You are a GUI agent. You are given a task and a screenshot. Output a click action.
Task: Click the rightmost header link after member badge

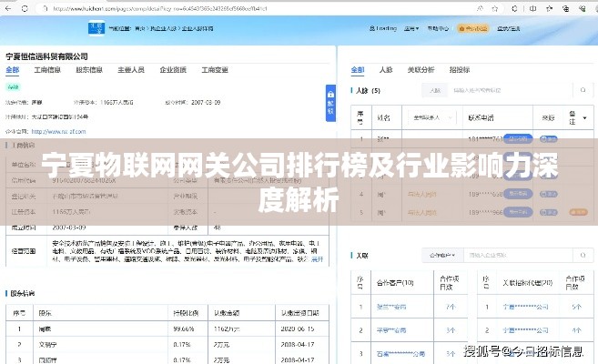coord(509,28)
